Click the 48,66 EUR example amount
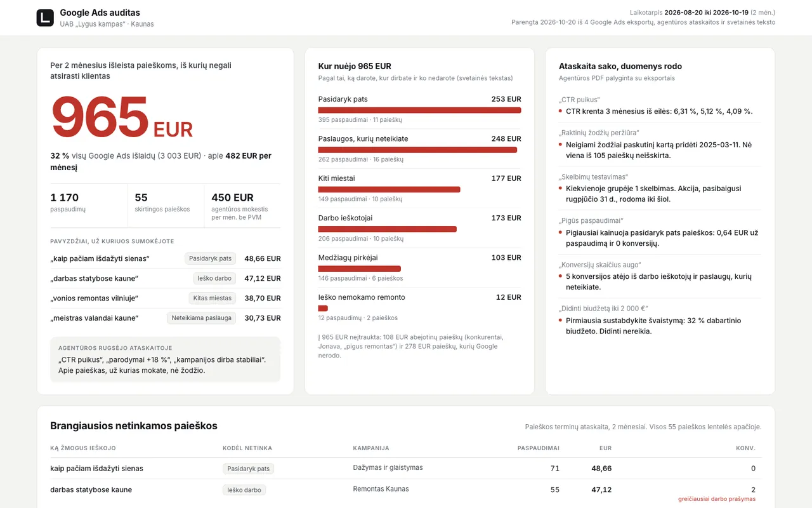Screen dimensions: 812x508 click(263, 258)
